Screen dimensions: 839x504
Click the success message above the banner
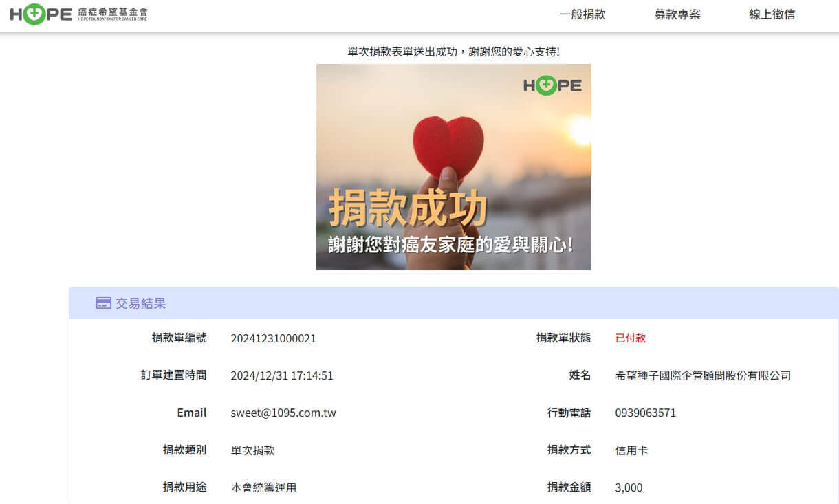click(x=453, y=52)
